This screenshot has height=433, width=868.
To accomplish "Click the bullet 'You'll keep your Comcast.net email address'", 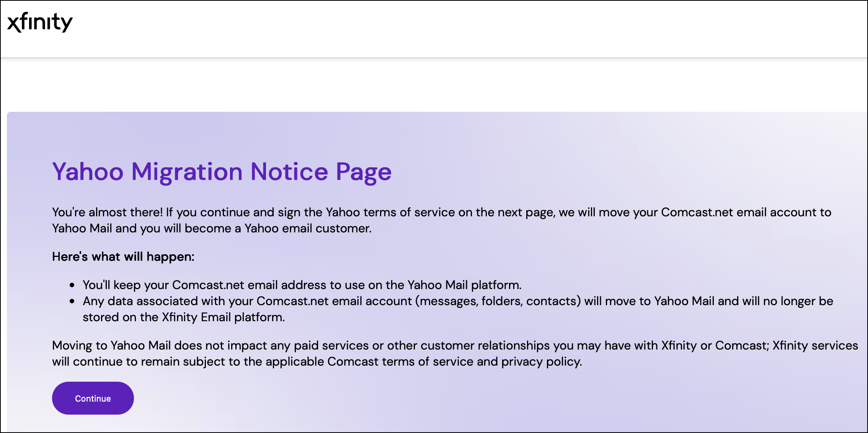I will 302,285.
